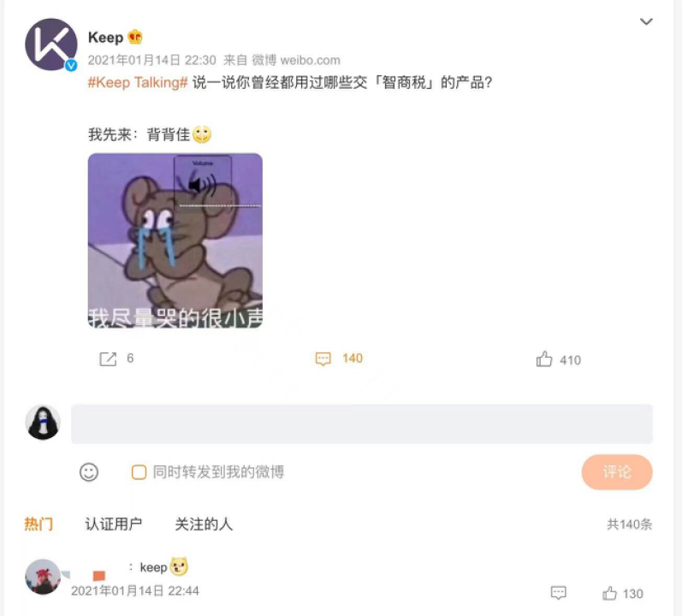
Task: Open the first commenter's avatar
Action: click(43, 577)
